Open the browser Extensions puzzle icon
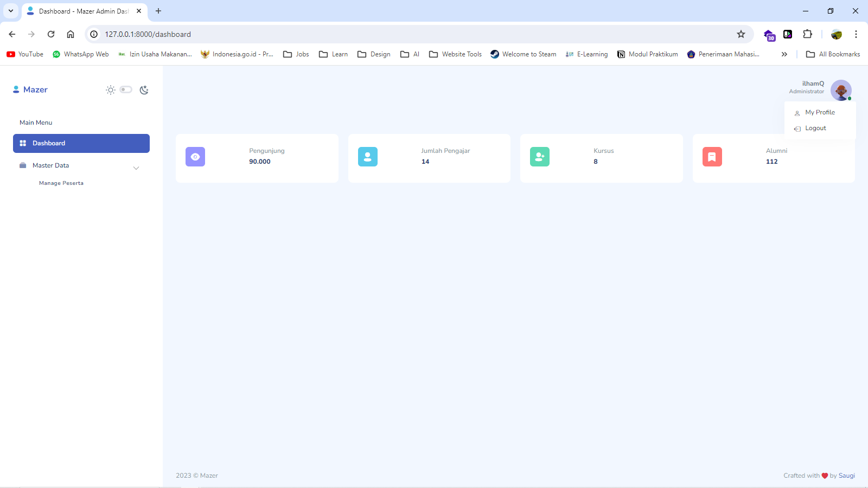The image size is (868, 488). point(807,34)
